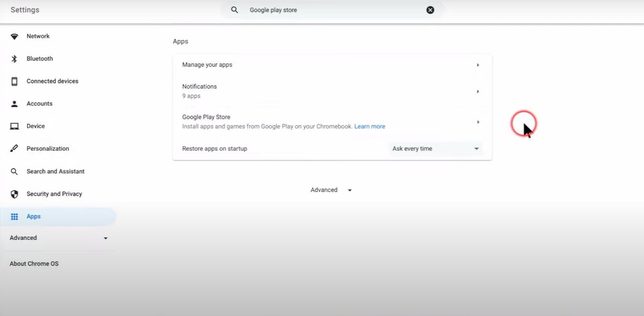Clear the search text with the X button
Viewport: 644px width, 316px height.
click(430, 10)
